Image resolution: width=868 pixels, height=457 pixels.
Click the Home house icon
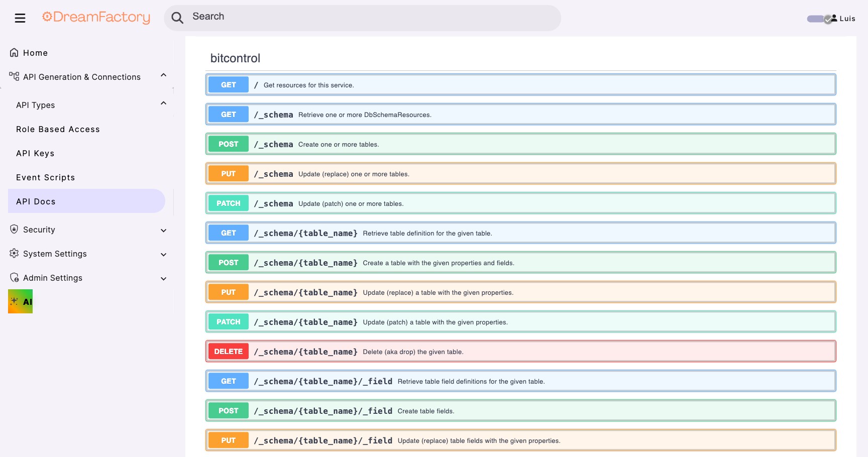click(14, 52)
